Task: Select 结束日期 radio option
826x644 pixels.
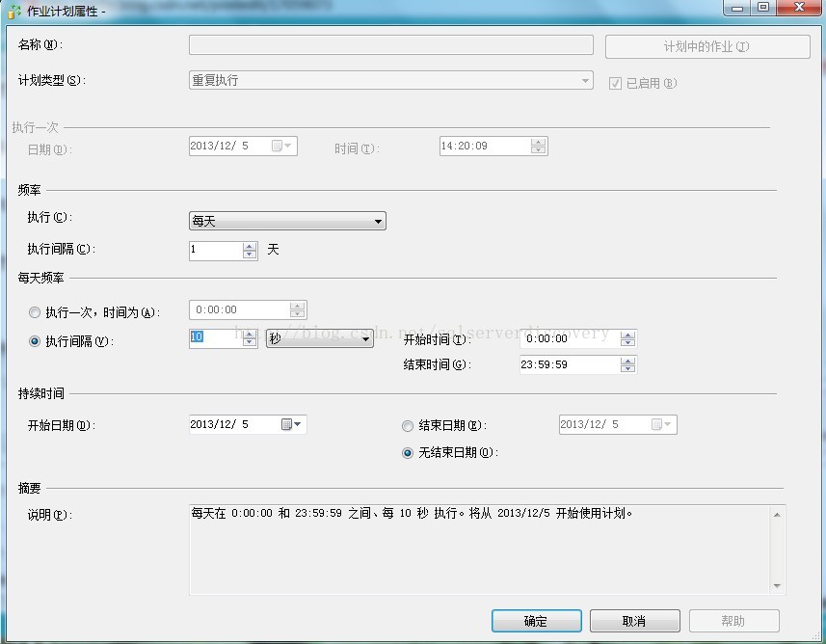Action: (408, 426)
